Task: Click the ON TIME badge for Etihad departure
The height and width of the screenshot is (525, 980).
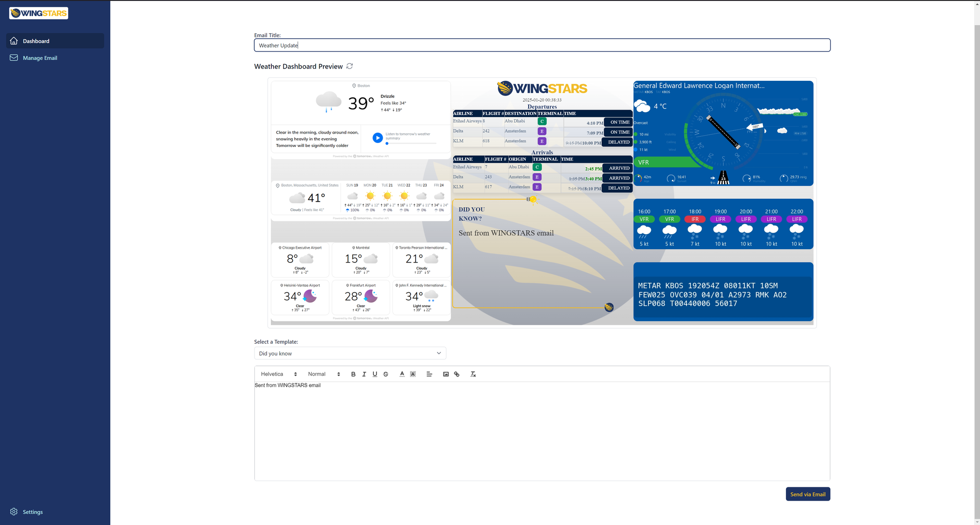Action: pos(618,122)
